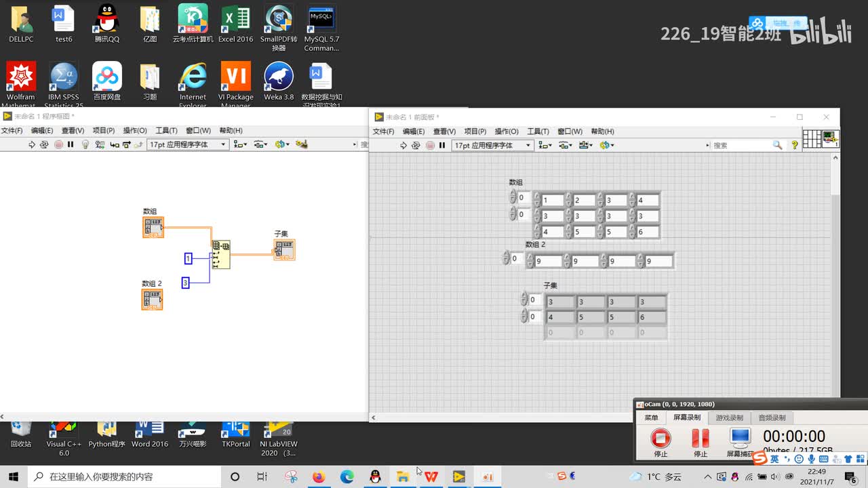Click 数组 cell containing value 6
Viewport: 868px width, 488px height.
[x=648, y=232]
